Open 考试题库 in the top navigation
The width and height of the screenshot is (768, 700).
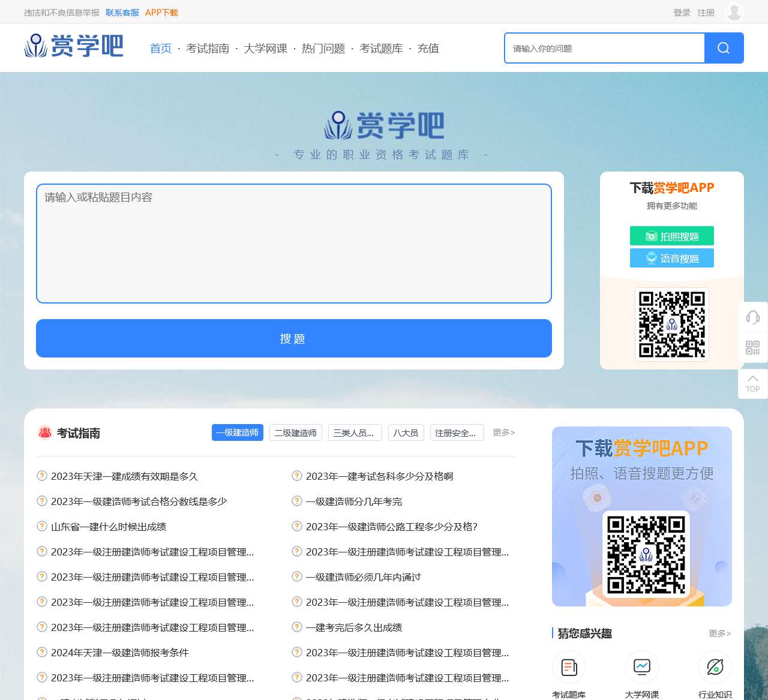[x=381, y=49]
